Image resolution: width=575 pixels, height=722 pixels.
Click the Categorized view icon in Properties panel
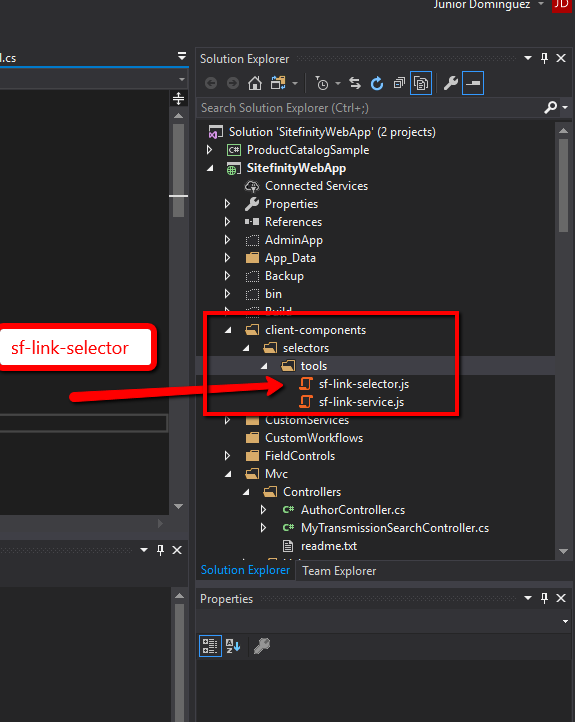210,646
